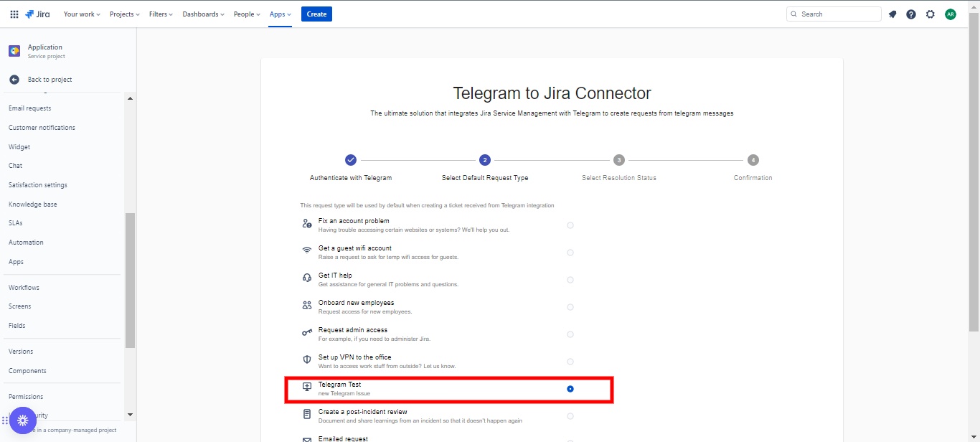Open the help question mark icon
The width and height of the screenshot is (980, 442).
tap(911, 14)
